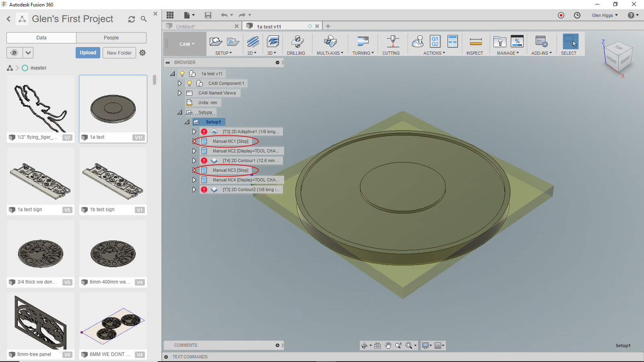Screen dimensions: 644x362
Task: Expand the 2D Contour2 operation
Action: coord(194,189)
